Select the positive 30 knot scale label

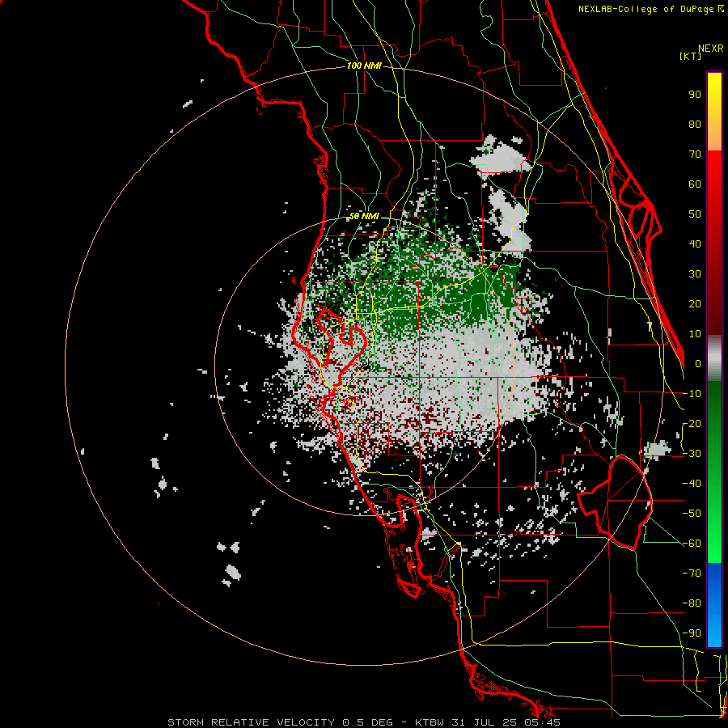point(695,274)
